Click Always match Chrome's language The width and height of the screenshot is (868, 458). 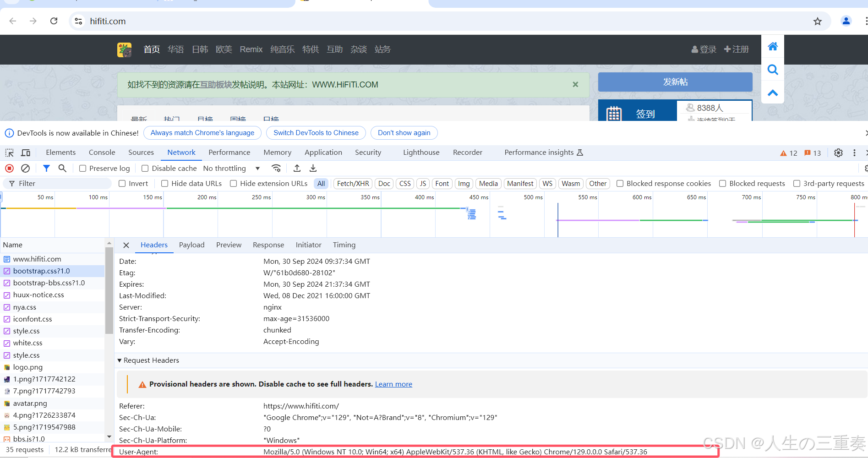tap(202, 133)
